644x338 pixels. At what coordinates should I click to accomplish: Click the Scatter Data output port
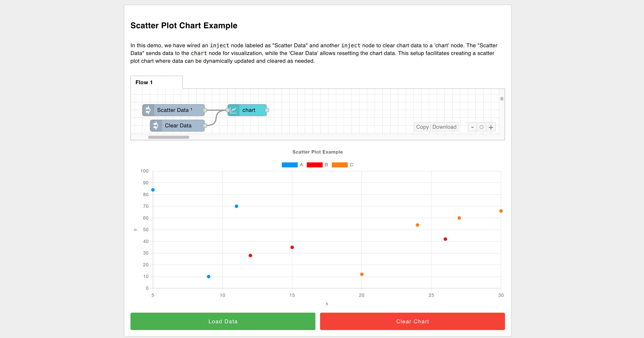(205, 110)
